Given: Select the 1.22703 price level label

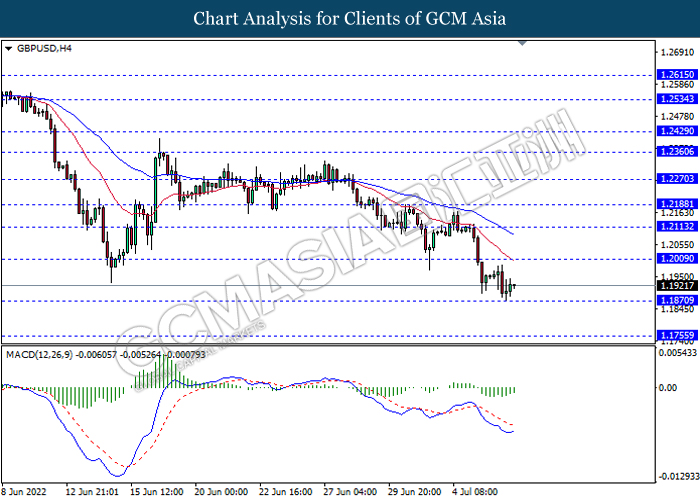Looking at the screenshot, I should tap(678, 179).
